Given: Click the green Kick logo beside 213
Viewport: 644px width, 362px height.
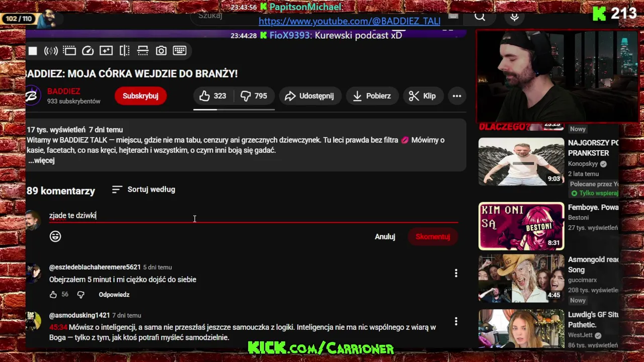Looking at the screenshot, I should point(599,14).
